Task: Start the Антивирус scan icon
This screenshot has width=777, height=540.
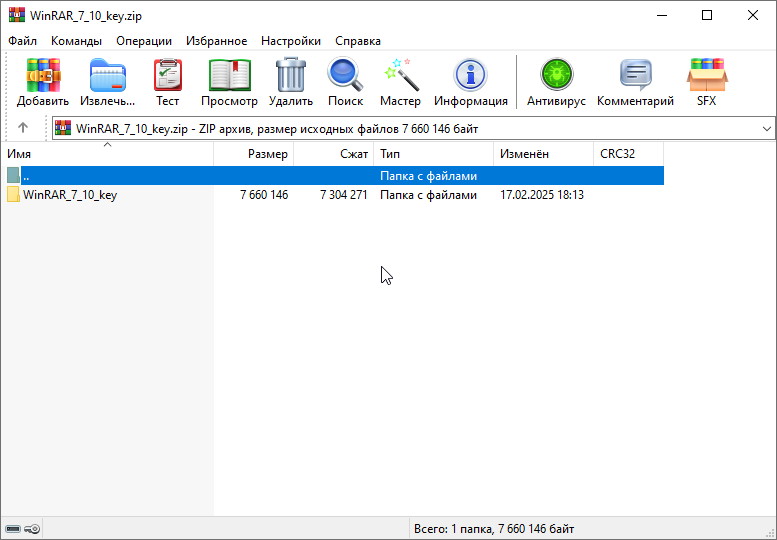Action: point(556,74)
